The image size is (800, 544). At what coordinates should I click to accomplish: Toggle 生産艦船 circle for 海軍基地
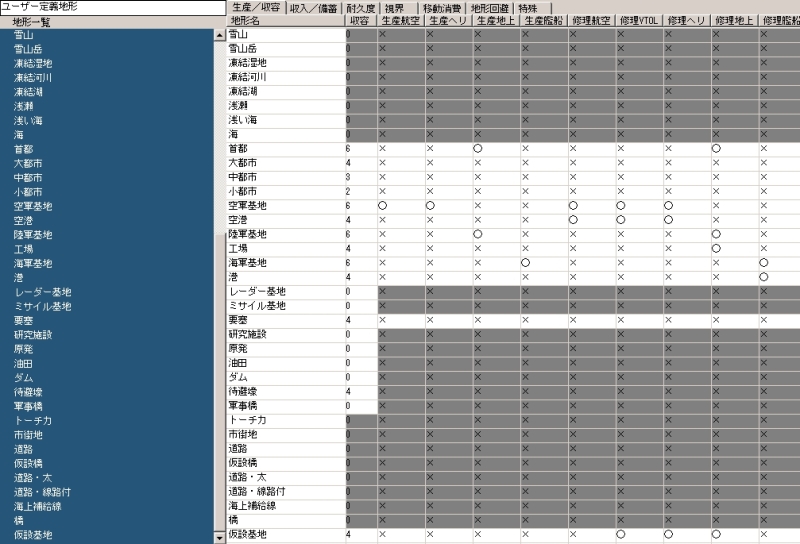526,263
